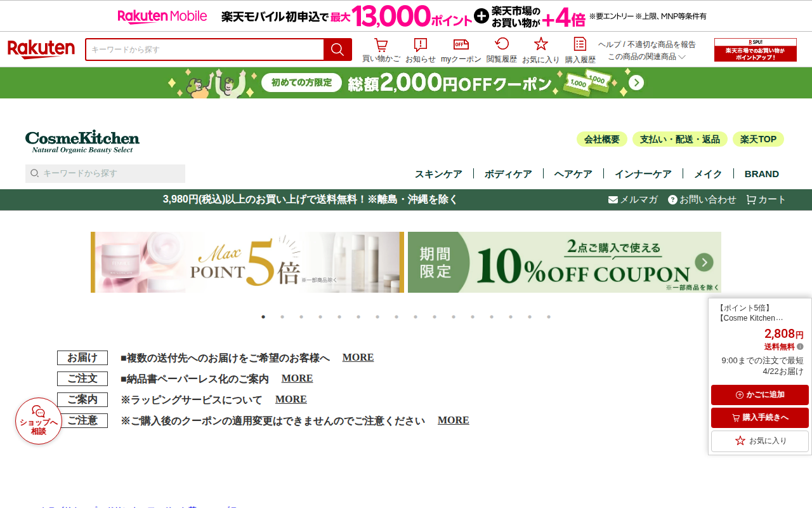Open the ショップへ相談 chat bubble
This screenshot has width=812, height=508.
[x=39, y=421]
